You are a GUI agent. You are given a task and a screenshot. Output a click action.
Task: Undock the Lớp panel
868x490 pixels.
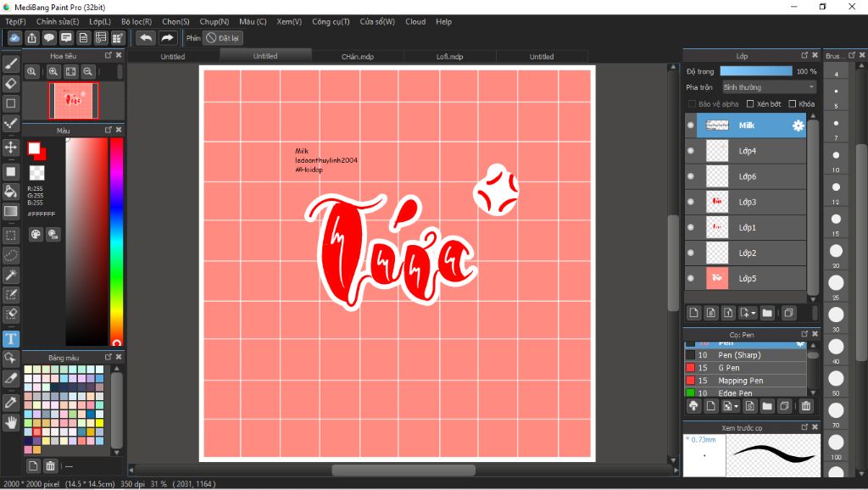click(x=804, y=55)
